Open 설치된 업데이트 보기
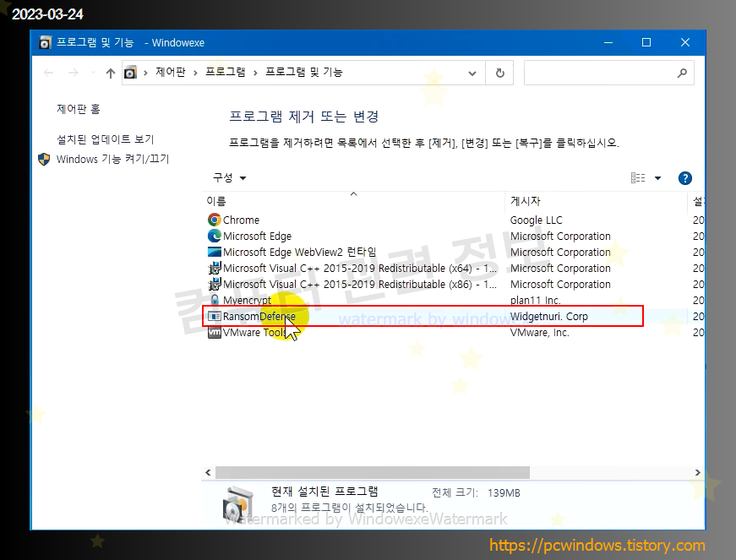 [105, 139]
